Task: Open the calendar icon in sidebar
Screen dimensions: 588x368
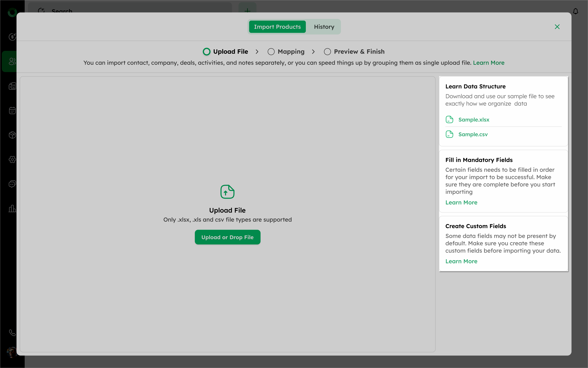Action: (12, 110)
